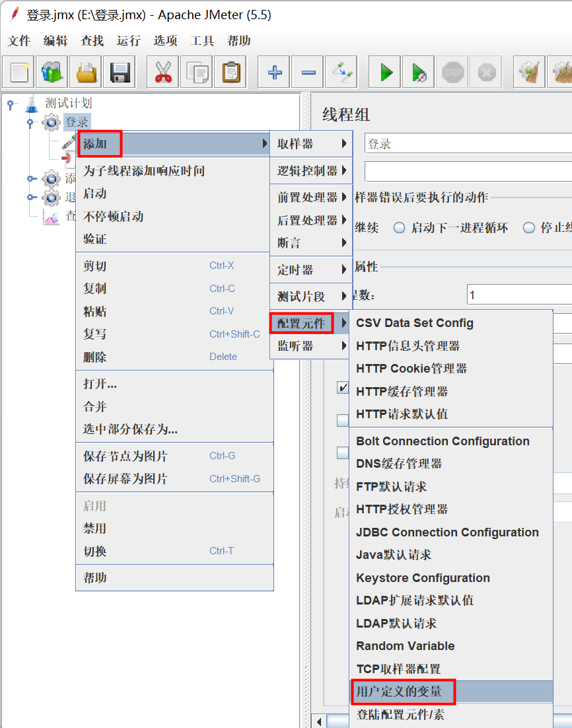Viewport: 572px width, 728px height.
Task: Click the Expand all plus icon
Action: coord(274,72)
